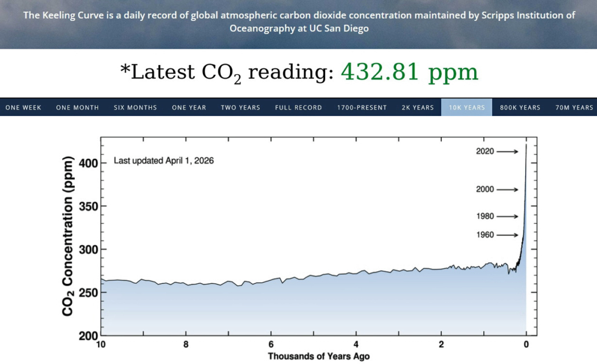597x364 pixels.
Task: Click the 2000 arrow marker on chart
Action: point(497,190)
